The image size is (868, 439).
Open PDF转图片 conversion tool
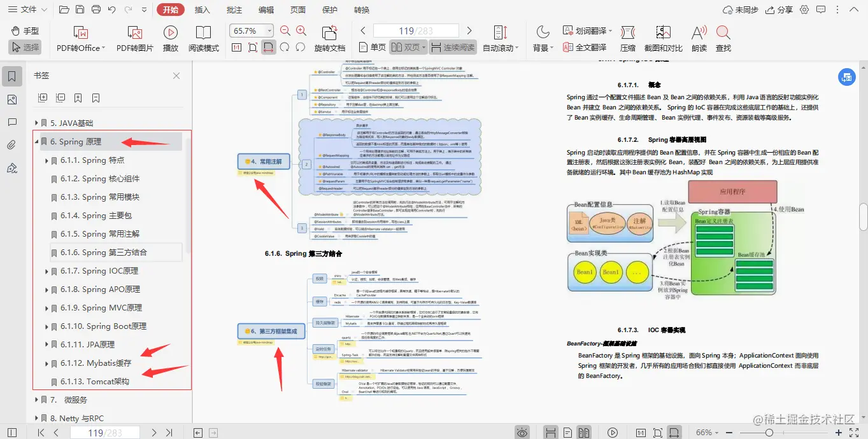pyautogui.click(x=135, y=38)
